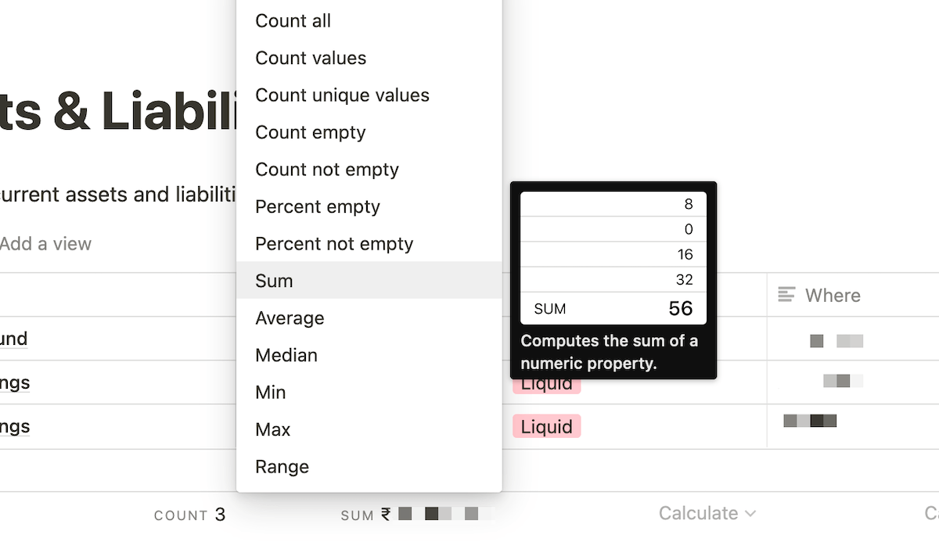
Task: Choose "Count empty" option
Action: [310, 132]
